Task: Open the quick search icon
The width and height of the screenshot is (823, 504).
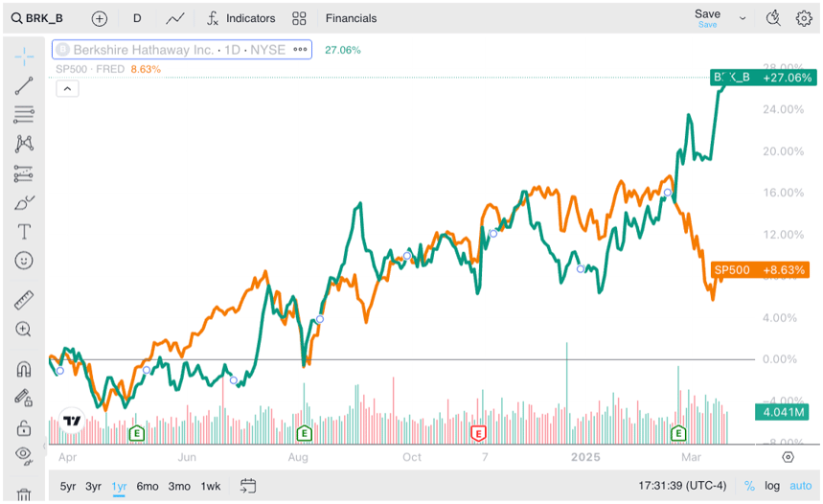Action: coord(773,18)
